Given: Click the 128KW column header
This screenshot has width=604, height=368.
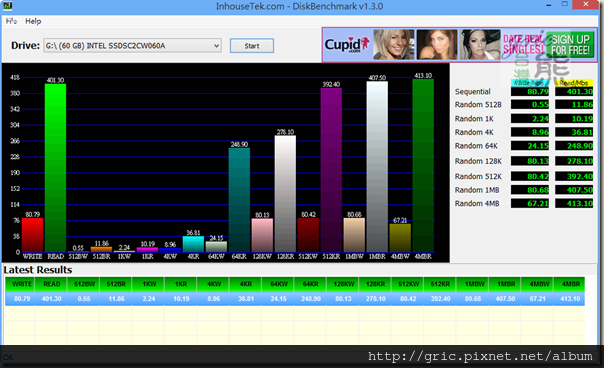Looking at the screenshot, I should (343, 284).
